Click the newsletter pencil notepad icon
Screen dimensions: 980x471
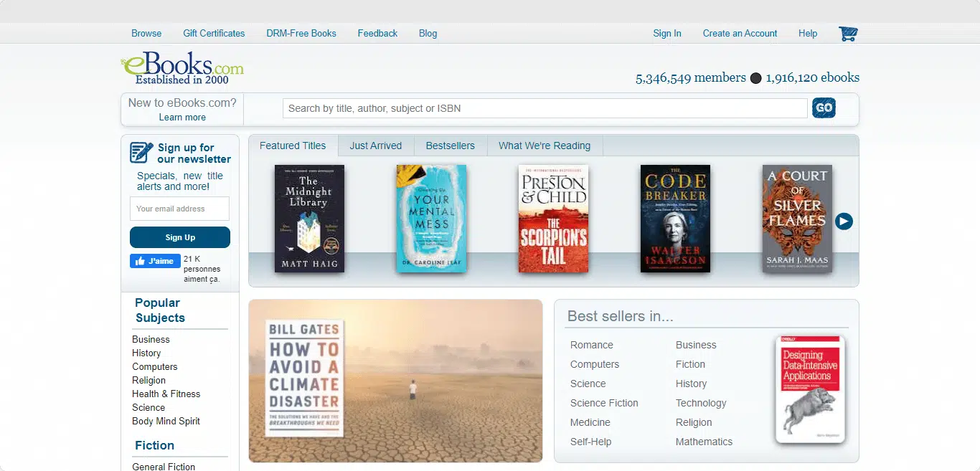pos(141,153)
